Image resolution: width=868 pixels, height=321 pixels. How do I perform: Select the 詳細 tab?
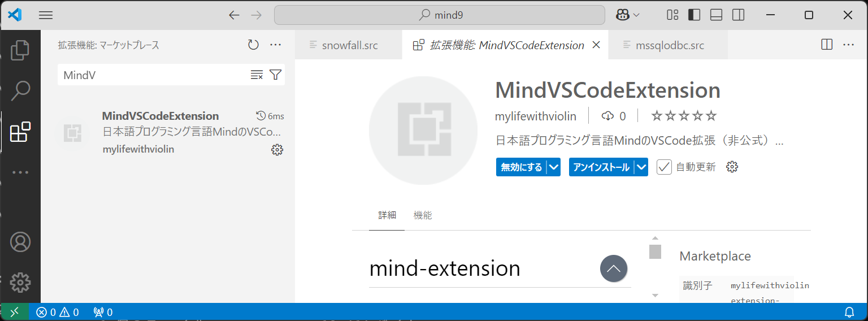point(387,215)
